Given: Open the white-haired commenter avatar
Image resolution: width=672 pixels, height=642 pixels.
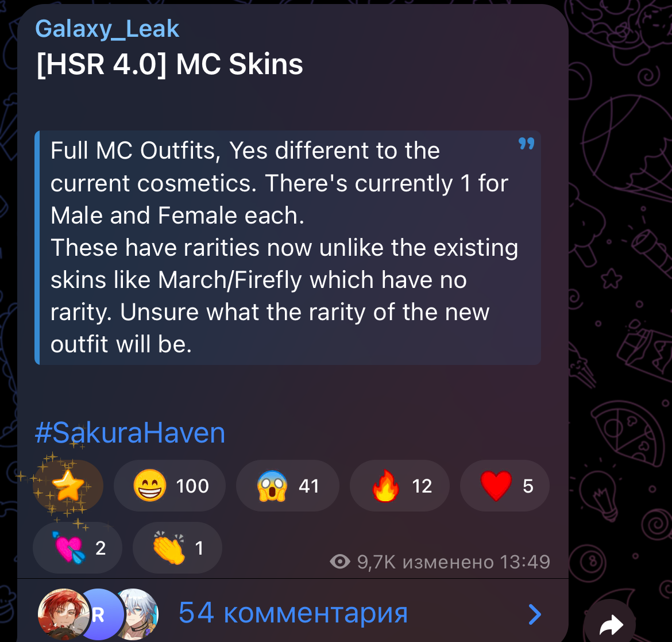Looking at the screenshot, I should pyautogui.click(x=137, y=614).
